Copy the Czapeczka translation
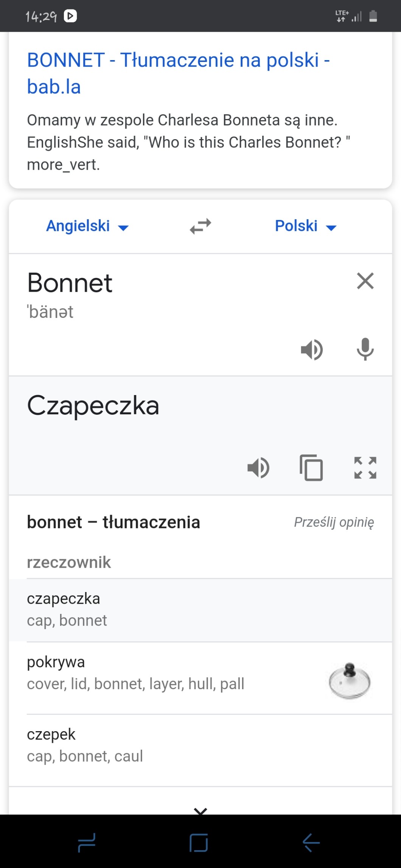This screenshot has width=401, height=868. [x=311, y=468]
